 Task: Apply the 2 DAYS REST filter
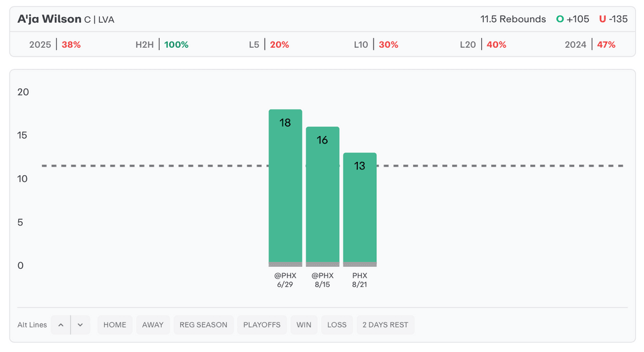(386, 325)
